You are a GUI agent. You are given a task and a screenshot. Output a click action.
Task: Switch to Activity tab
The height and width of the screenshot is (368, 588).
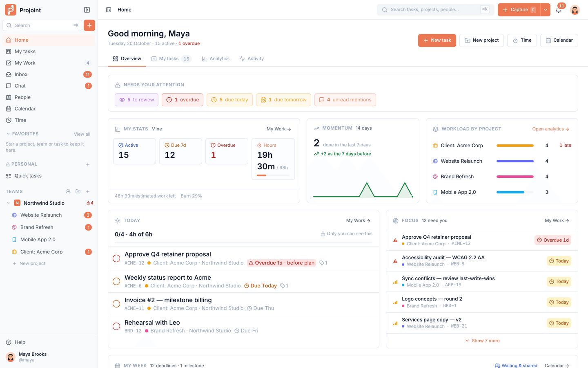point(252,59)
